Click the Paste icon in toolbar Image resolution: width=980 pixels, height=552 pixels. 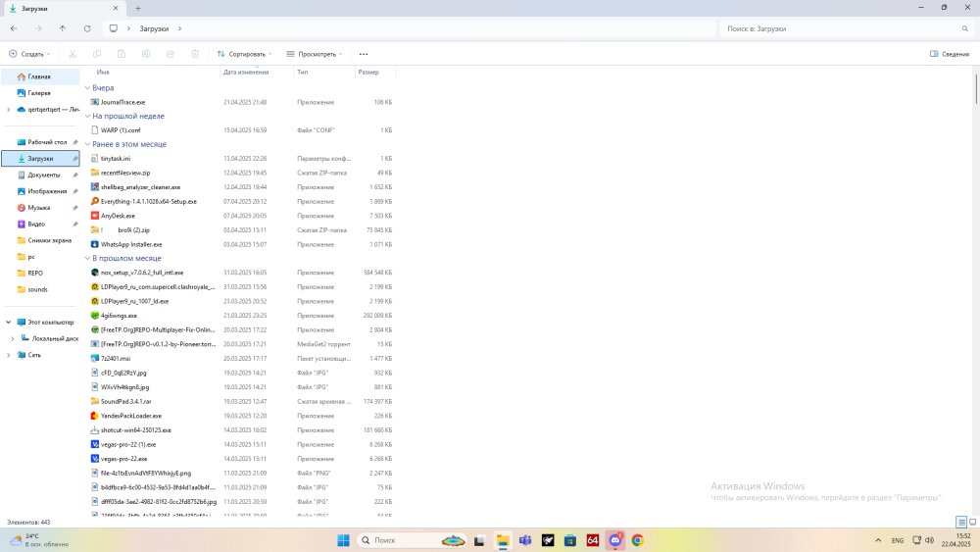pos(122,54)
